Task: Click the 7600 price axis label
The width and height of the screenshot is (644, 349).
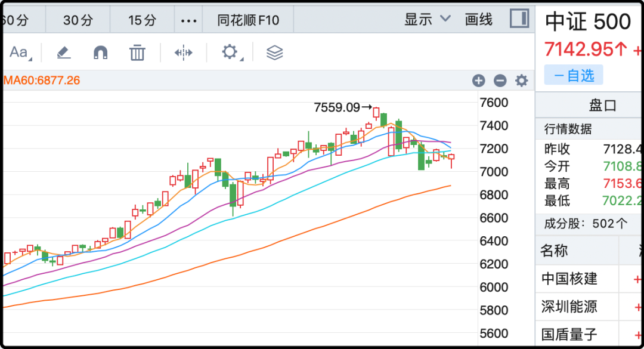Action: pyautogui.click(x=494, y=103)
